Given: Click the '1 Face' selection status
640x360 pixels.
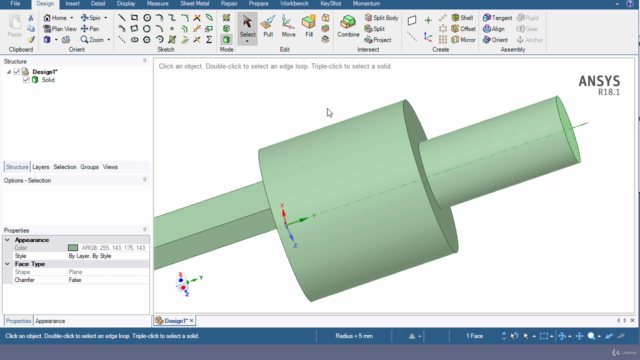Looking at the screenshot, I should [474, 336].
